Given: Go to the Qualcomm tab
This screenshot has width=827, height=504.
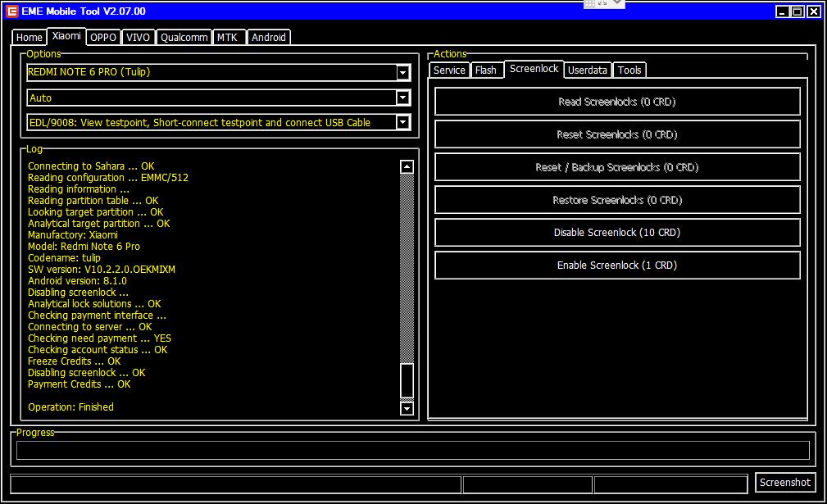Looking at the screenshot, I should [x=184, y=38].
